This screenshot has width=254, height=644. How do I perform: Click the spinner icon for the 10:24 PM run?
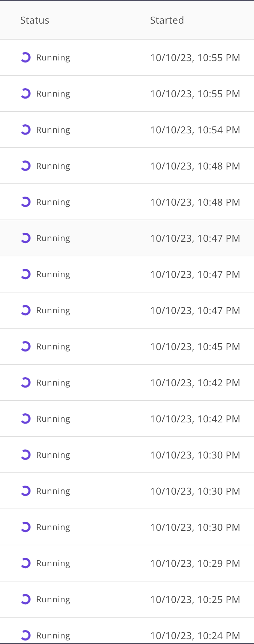click(26, 635)
